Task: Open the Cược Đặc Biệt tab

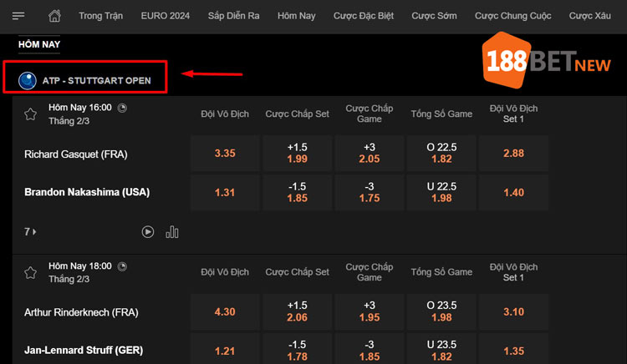Action: coord(364,16)
